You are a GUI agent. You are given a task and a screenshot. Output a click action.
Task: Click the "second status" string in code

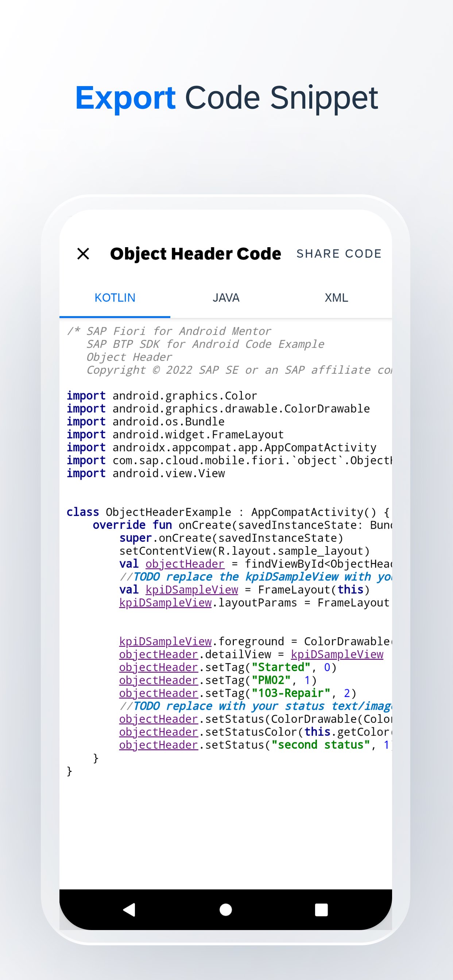321,745
